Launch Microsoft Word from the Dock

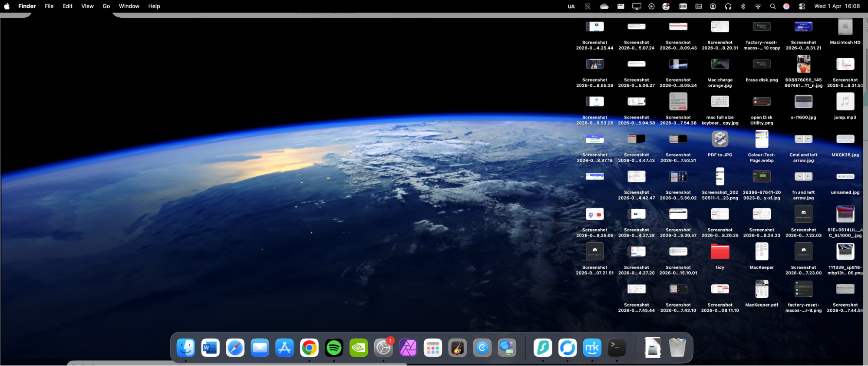pos(211,348)
